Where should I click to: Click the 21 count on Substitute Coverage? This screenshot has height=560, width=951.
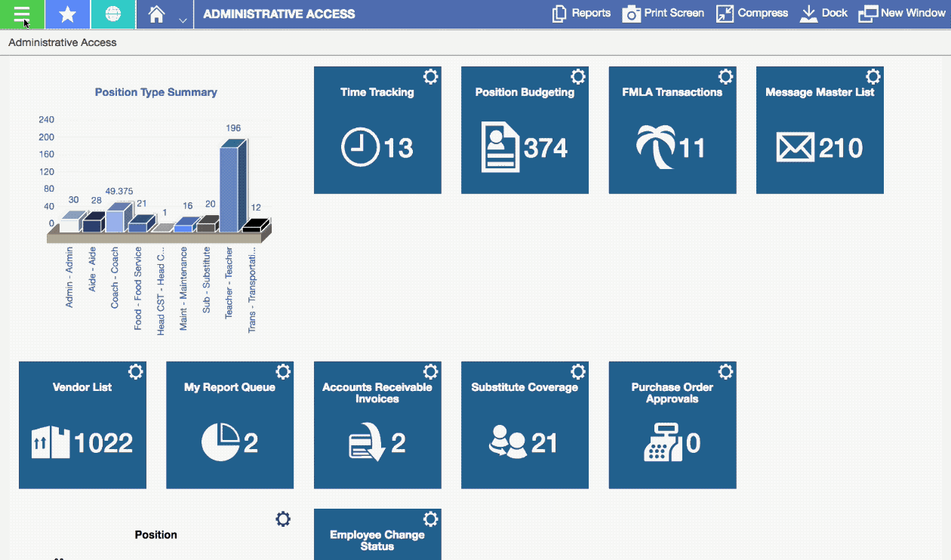coord(544,443)
